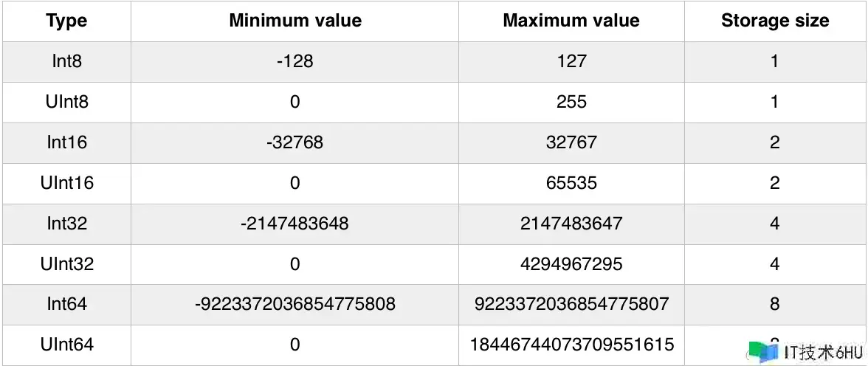This screenshot has height=366, width=868.
Task: Click the 4294967295 maximum value cell
Action: pyautogui.click(x=571, y=264)
